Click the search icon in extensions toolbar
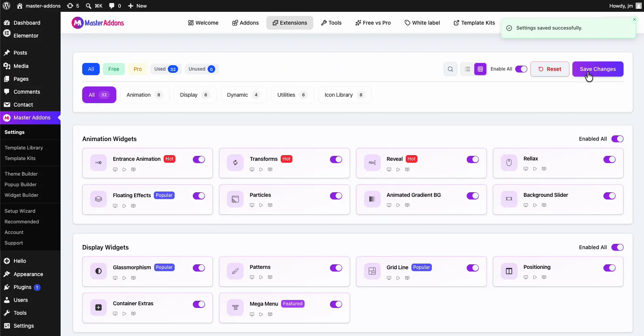The width and height of the screenshot is (644, 336). [x=450, y=69]
